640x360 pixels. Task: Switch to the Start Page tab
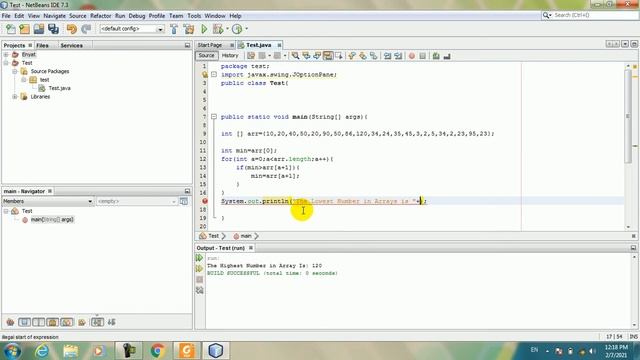[210, 45]
